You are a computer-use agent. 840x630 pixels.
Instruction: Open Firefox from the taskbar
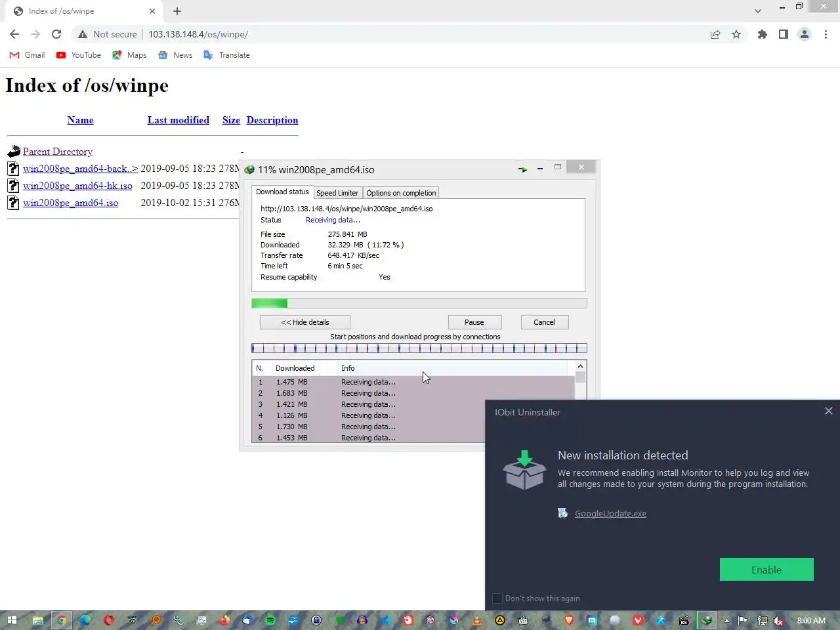pos(224,620)
